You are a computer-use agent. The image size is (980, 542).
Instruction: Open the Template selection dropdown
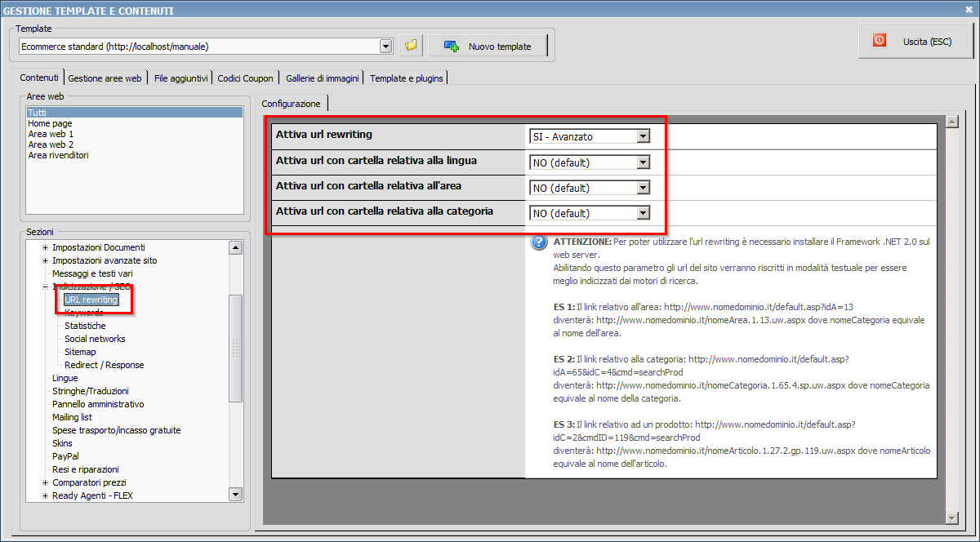(386, 47)
